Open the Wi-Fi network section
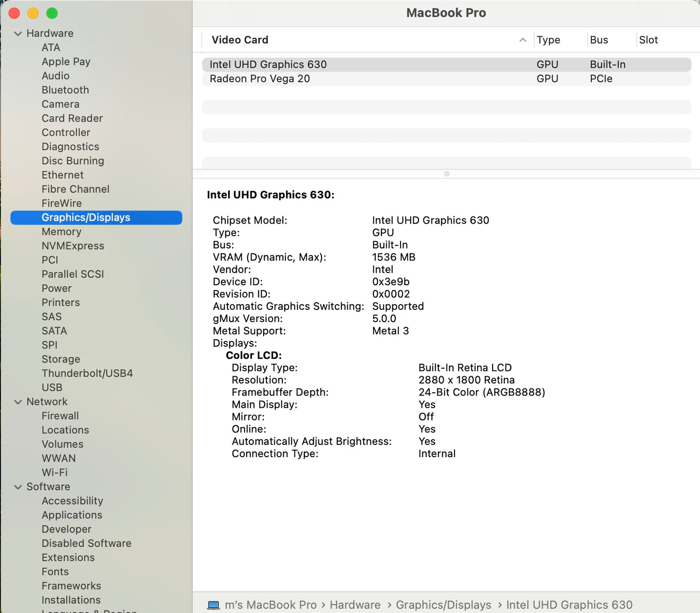 tap(54, 472)
